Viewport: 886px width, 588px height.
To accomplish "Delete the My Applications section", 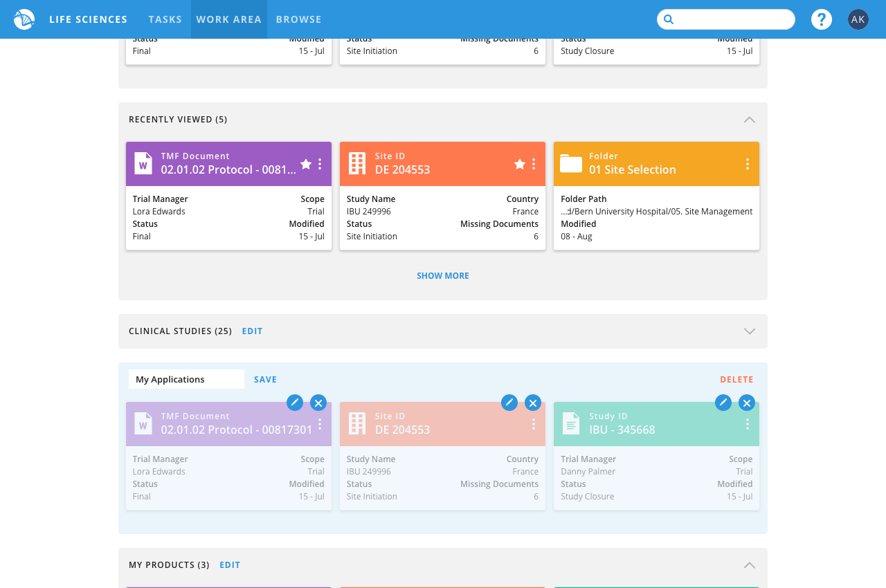I will (x=737, y=380).
